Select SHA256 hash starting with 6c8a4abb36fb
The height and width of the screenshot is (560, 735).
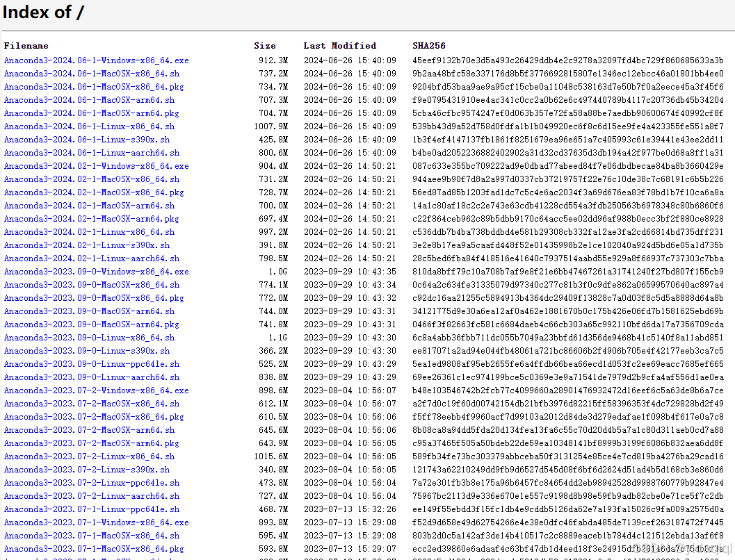568,338
